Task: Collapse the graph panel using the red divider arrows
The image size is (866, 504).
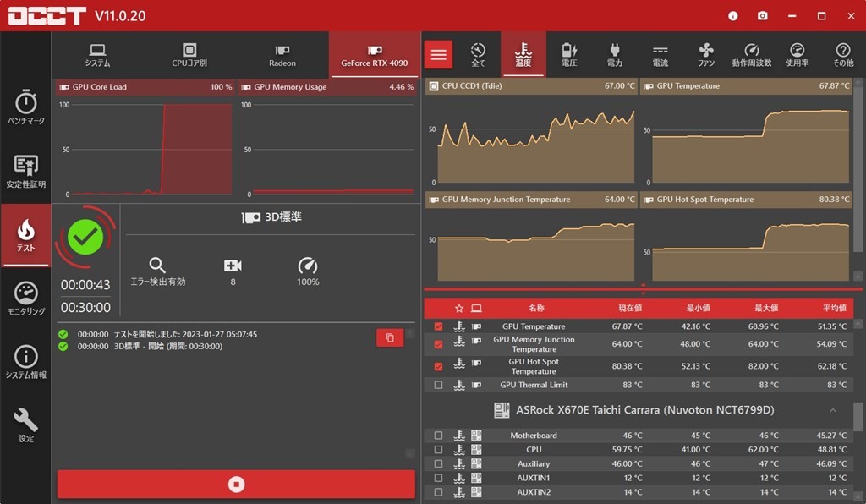Action: 643,288
